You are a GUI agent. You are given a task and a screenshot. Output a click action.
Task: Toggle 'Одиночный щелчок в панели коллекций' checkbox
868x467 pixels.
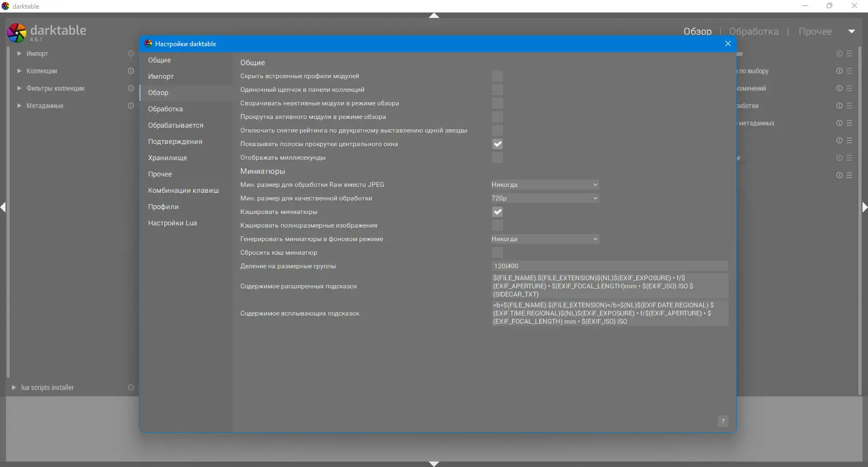[497, 90]
